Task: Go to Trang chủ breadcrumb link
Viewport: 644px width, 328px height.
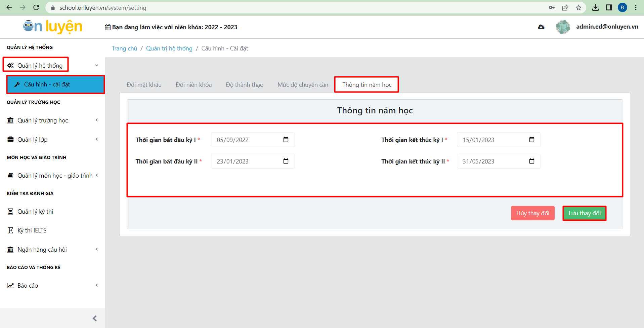Action: (x=124, y=48)
